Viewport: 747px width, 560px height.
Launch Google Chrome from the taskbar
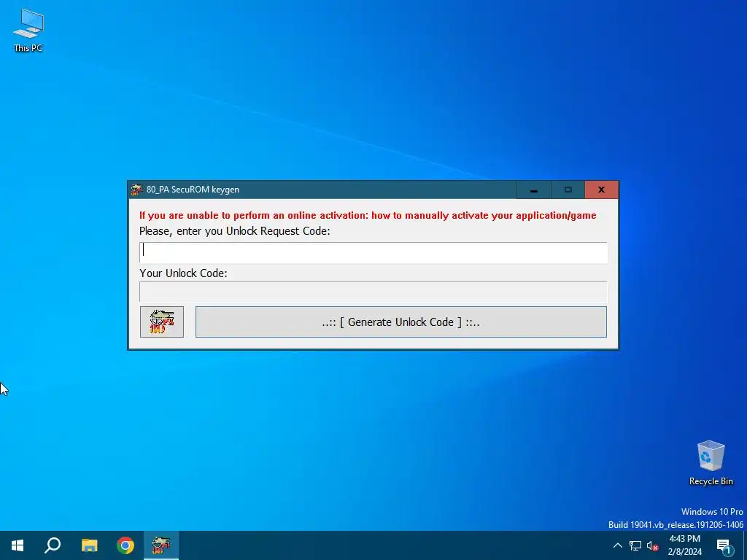125,545
